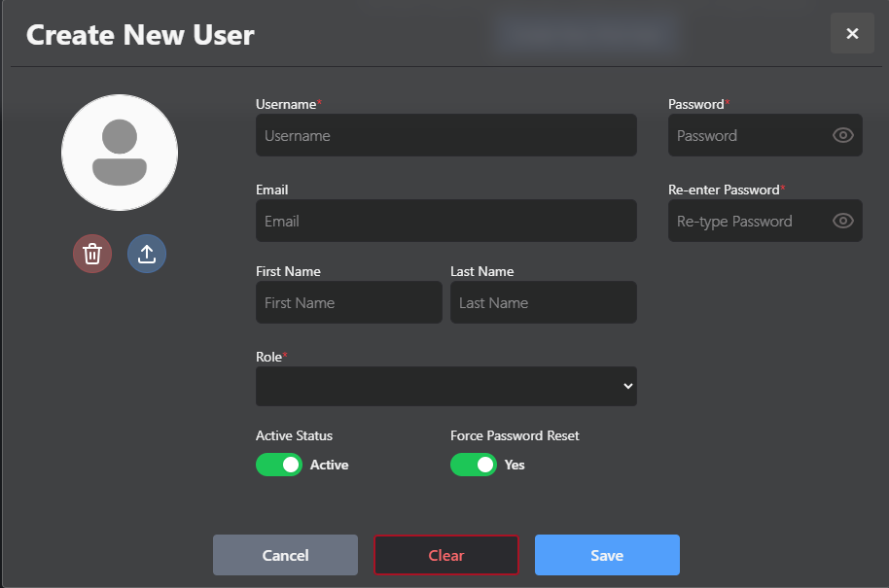This screenshot has height=588, width=889.
Task: Save the new user
Action: (x=607, y=555)
